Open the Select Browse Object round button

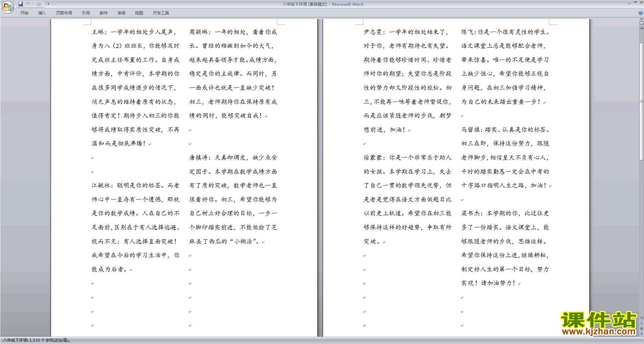click(x=641, y=329)
